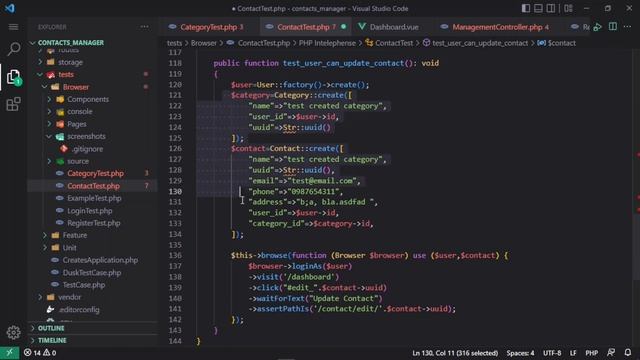Click 'PHP Intelephense' breadcrumb segment

327,43
